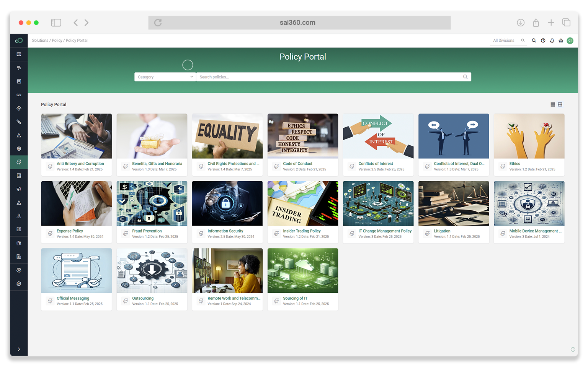Click the open book icon in sidebar
Viewport: 588px width, 377px height.
pos(19,229)
